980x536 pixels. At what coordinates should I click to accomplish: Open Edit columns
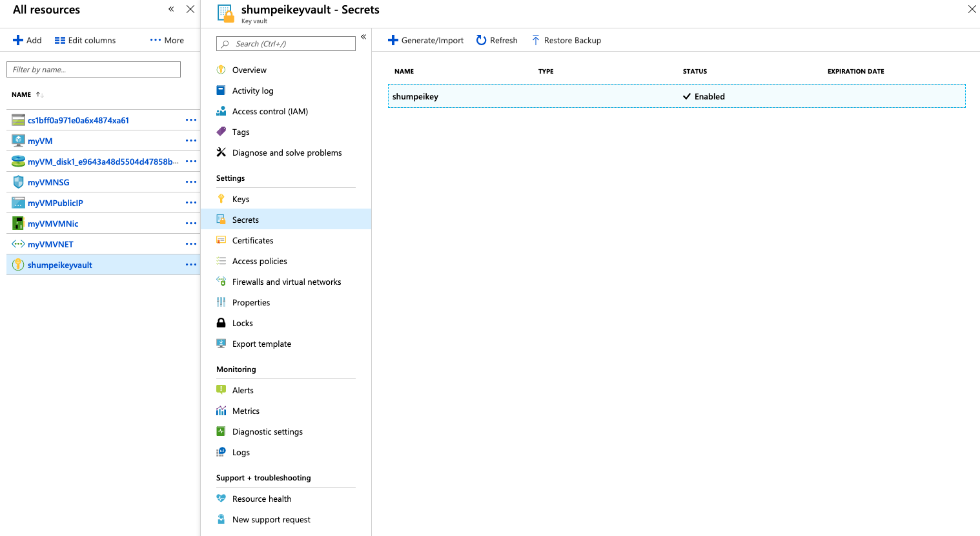pyautogui.click(x=85, y=39)
